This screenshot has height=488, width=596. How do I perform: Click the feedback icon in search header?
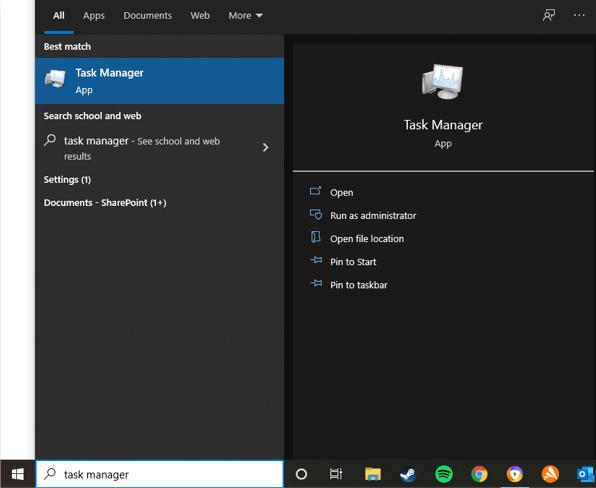[x=548, y=15]
